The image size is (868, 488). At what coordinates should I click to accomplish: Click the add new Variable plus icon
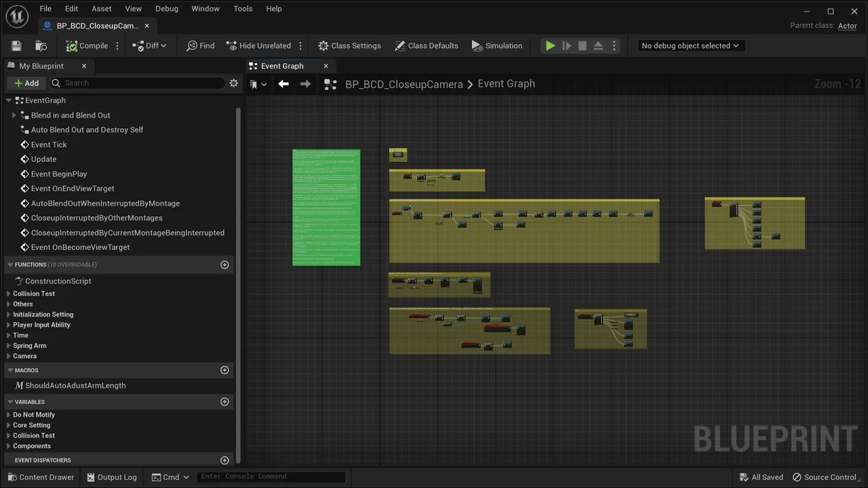pyautogui.click(x=224, y=402)
